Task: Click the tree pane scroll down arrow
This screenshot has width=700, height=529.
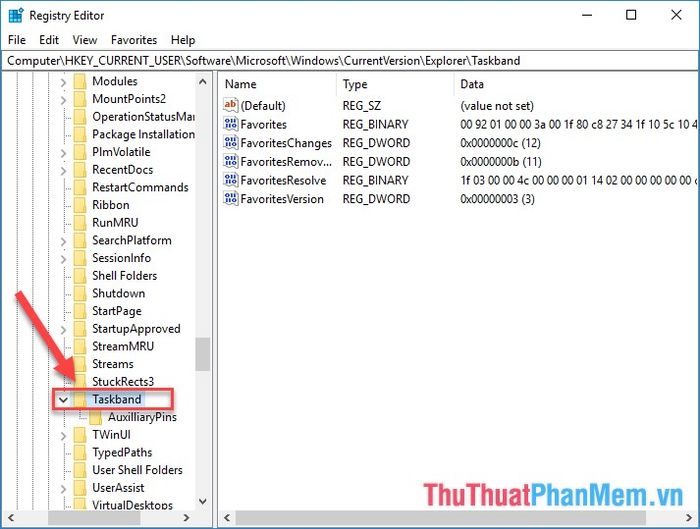Action: (203, 502)
